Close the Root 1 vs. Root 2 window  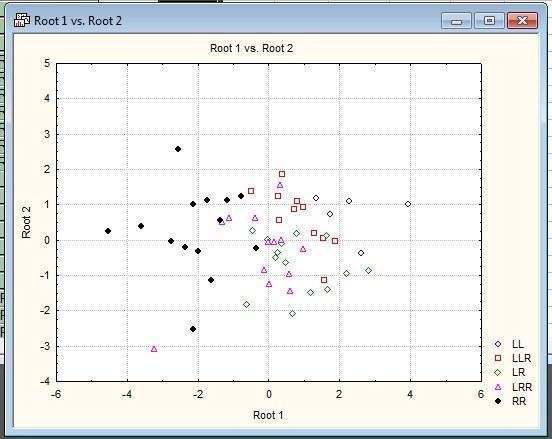pos(522,21)
